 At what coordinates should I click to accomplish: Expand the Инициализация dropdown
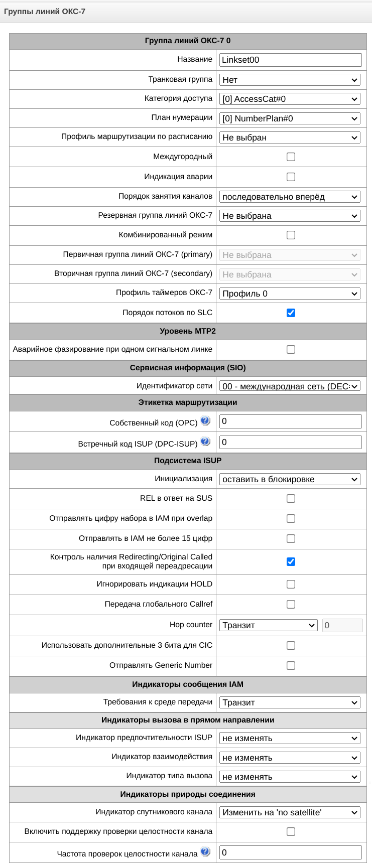click(290, 480)
